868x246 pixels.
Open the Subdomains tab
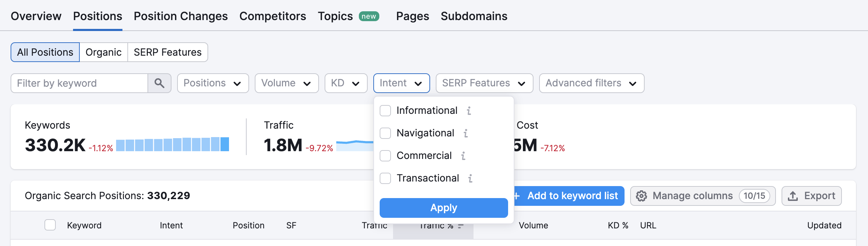474,16
